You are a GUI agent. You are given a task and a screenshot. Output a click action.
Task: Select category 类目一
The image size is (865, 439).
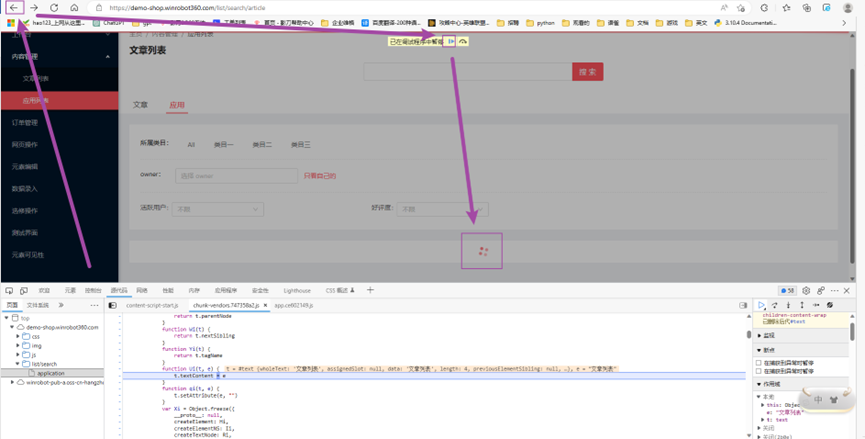[223, 144]
